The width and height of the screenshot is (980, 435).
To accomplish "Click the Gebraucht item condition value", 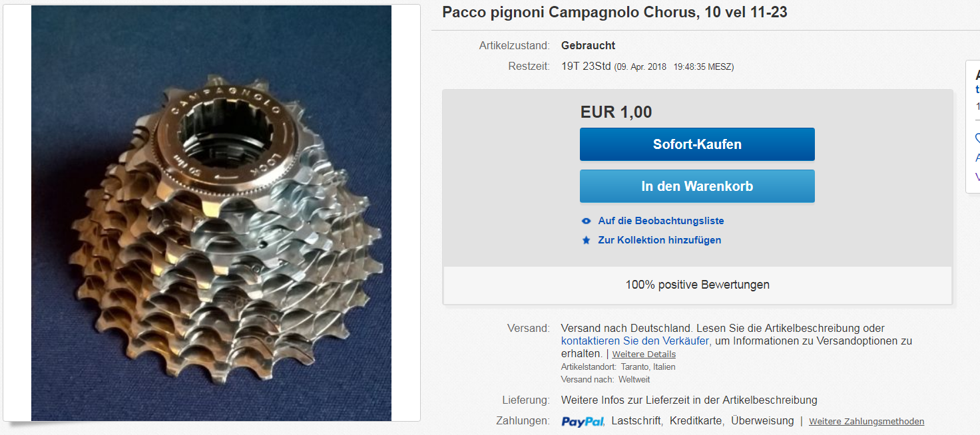I will [588, 46].
